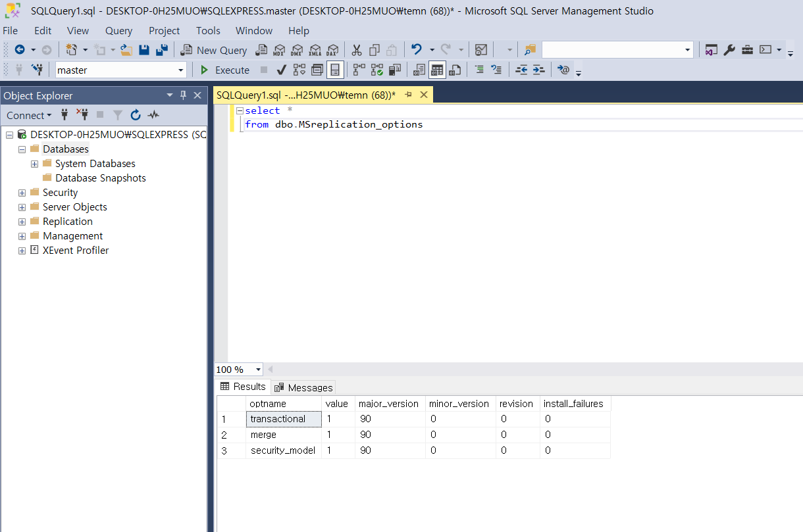Open the Find search combo box dropdown arrow
This screenshot has height=532, width=803.
coord(688,50)
